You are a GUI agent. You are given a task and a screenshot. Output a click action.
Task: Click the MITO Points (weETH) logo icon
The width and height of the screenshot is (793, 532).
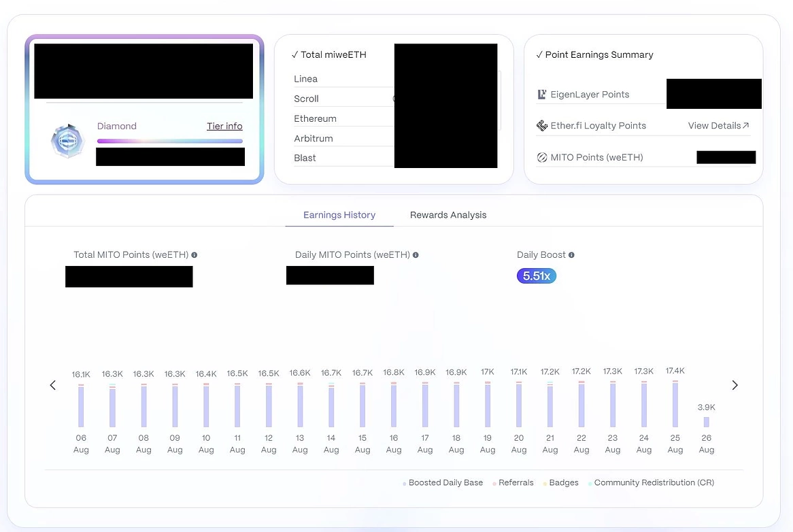tap(541, 157)
